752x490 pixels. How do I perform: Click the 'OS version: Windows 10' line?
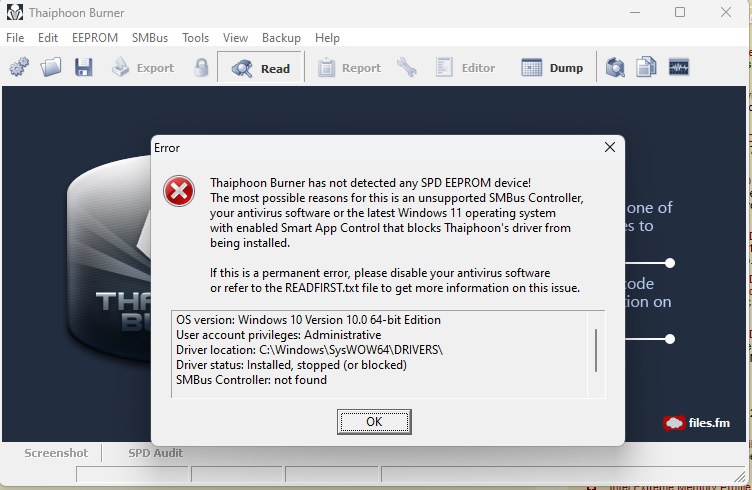point(308,320)
